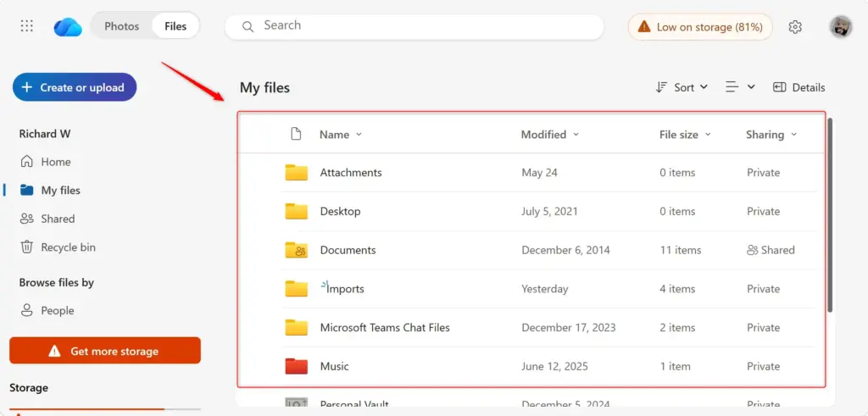Click the magnifier icon in search box
Viewport: 868px width, 416px height.
pyautogui.click(x=248, y=26)
